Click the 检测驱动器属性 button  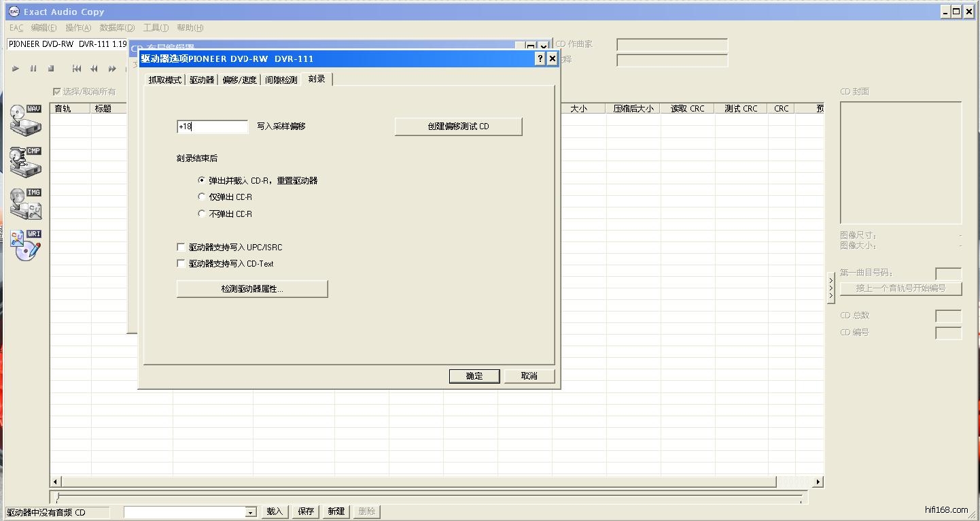(x=252, y=289)
